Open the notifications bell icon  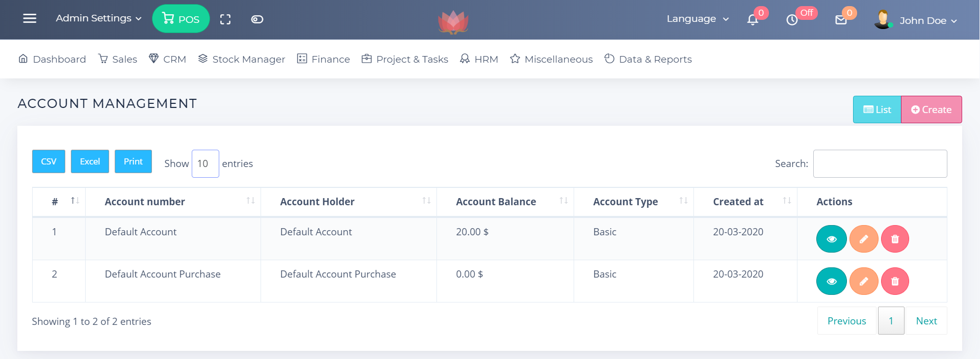(753, 20)
